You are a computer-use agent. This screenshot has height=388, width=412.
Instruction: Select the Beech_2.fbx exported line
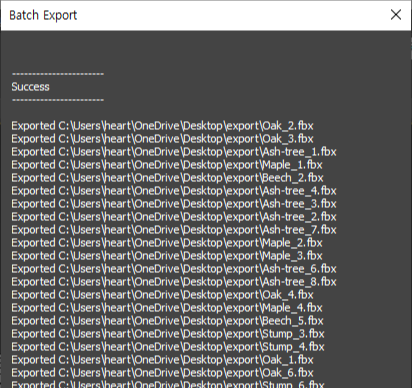click(167, 178)
